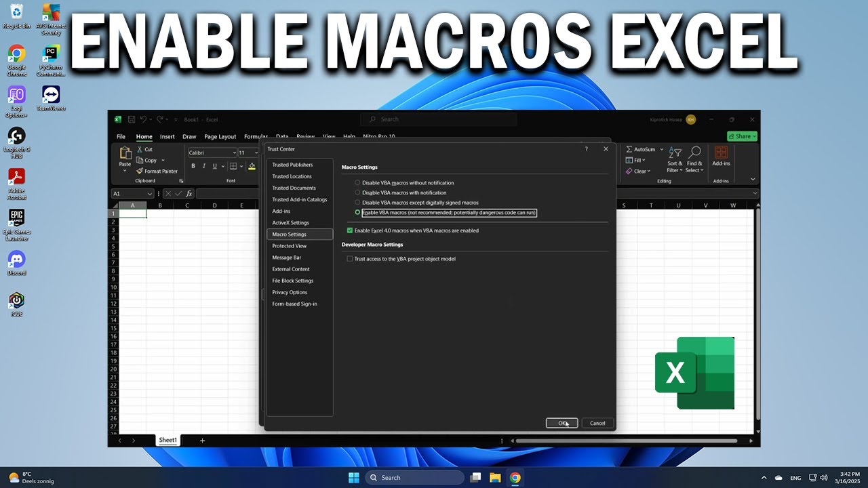Open Protected View in Trust Center list

[290, 246]
